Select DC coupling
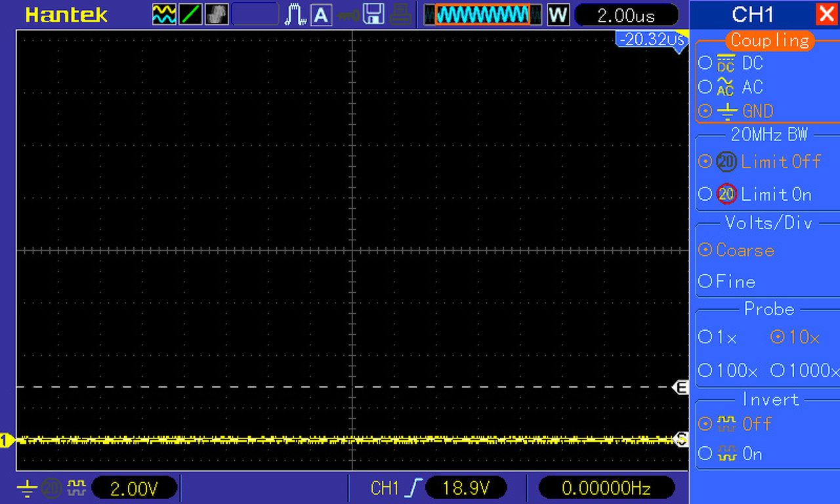This screenshot has width=840, height=504. tap(730, 63)
